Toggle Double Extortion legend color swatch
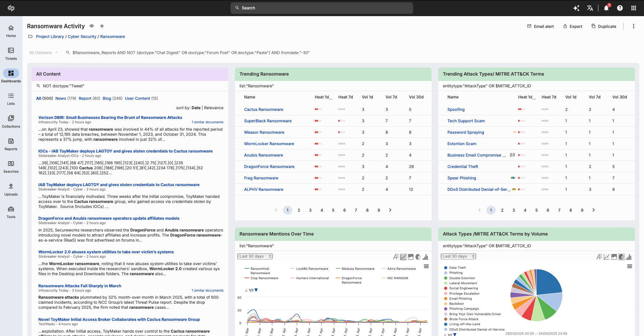Screen dimensions: 644x336 tap(446, 278)
